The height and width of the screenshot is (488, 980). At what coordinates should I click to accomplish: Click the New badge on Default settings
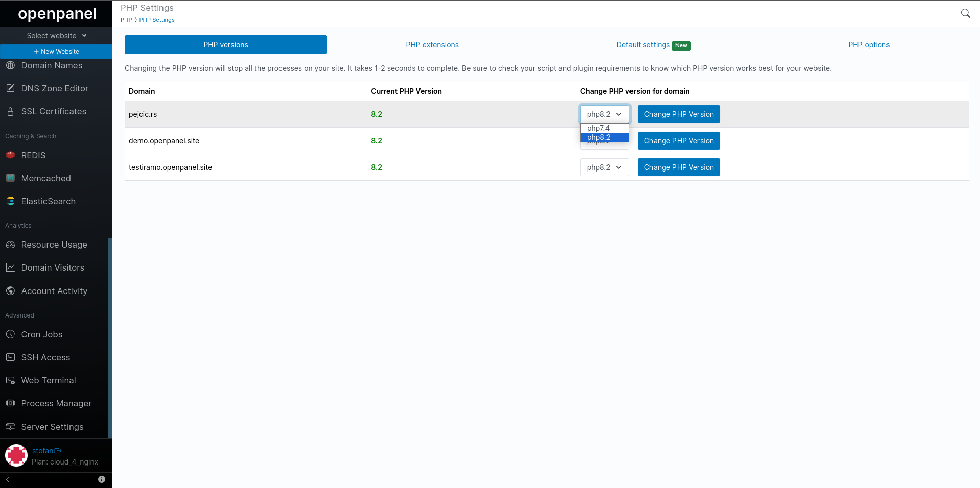coord(681,45)
